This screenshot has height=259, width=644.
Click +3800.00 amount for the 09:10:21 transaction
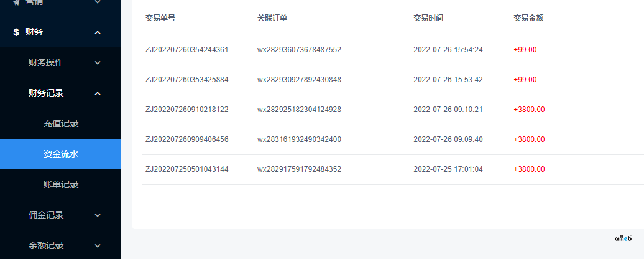point(529,110)
